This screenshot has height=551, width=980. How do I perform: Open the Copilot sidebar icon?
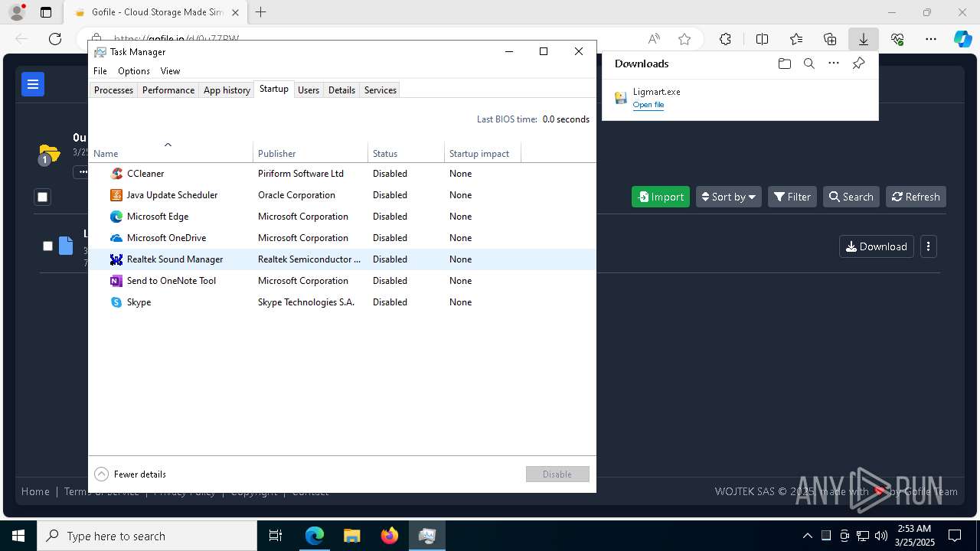[x=962, y=39]
